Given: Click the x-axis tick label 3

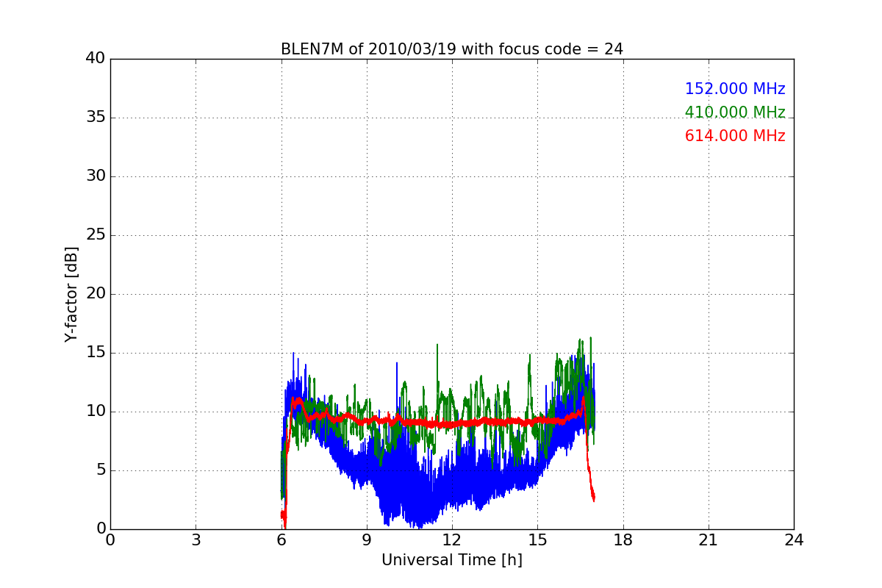Looking at the screenshot, I should tap(196, 540).
